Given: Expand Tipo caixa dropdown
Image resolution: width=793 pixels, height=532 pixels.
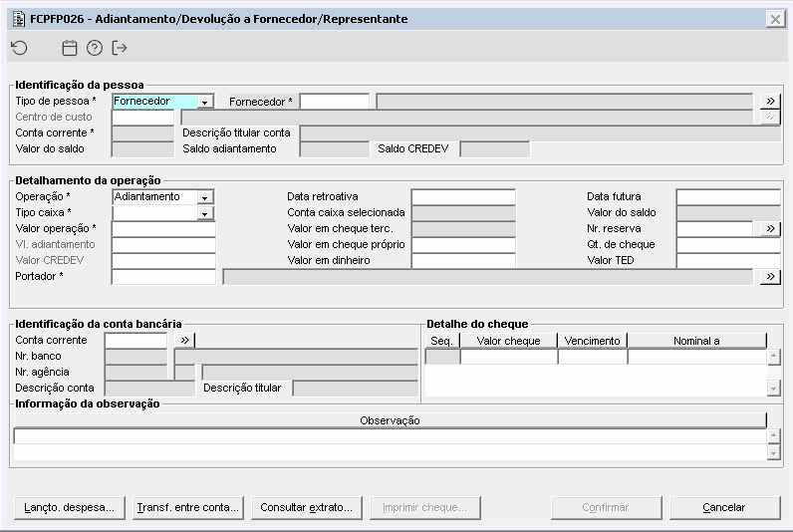Looking at the screenshot, I should 205,213.
